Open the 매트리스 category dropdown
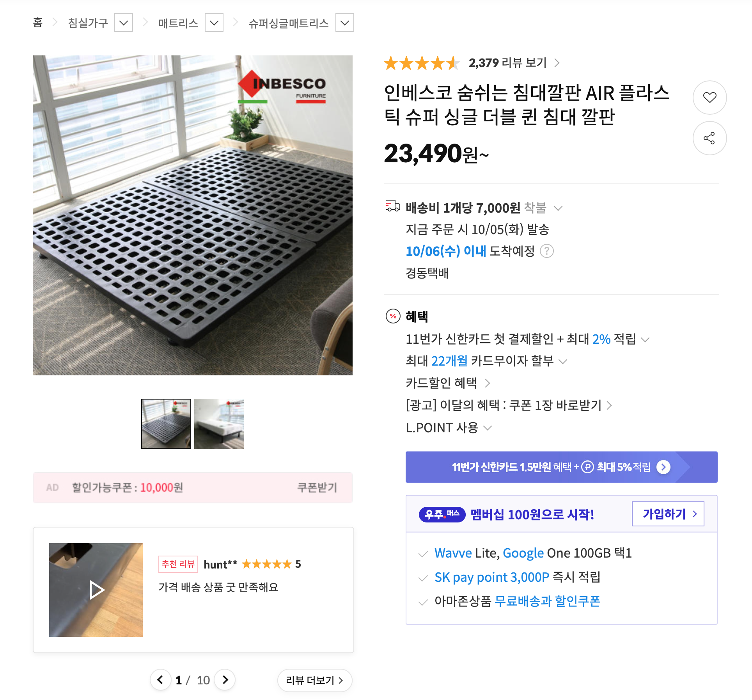Viewport: 752px width, 700px height. tap(214, 23)
